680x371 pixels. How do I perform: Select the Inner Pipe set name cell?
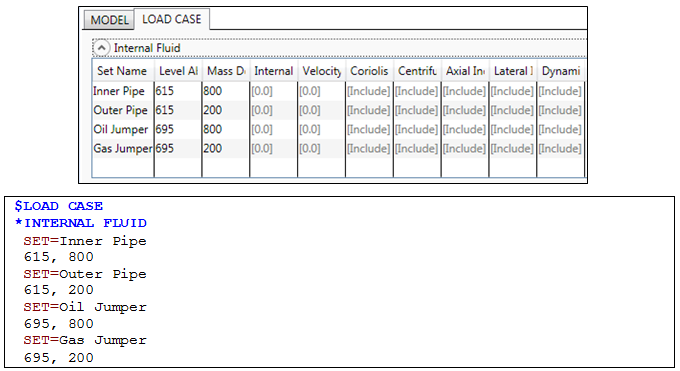click(123, 91)
